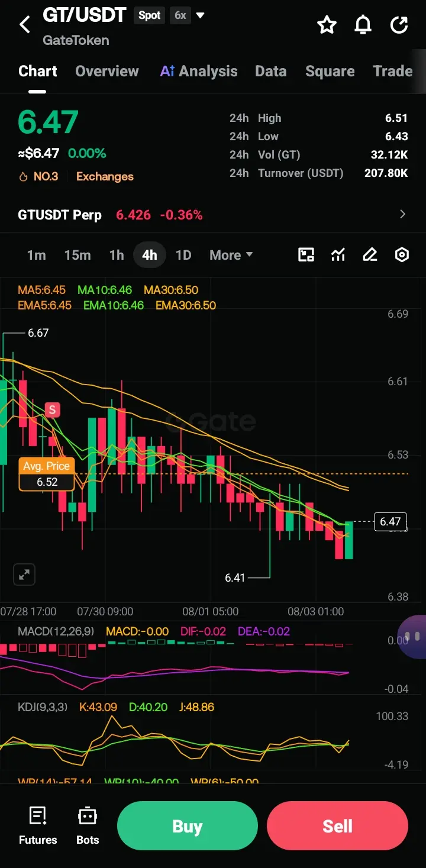Open GTUSDT Perp chevron
The height and width of the screenshot is (868, 426).
[403, 214]
